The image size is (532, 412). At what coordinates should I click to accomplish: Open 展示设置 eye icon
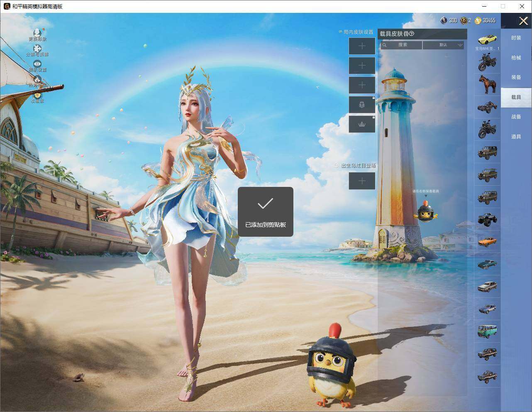click(37, 64)
